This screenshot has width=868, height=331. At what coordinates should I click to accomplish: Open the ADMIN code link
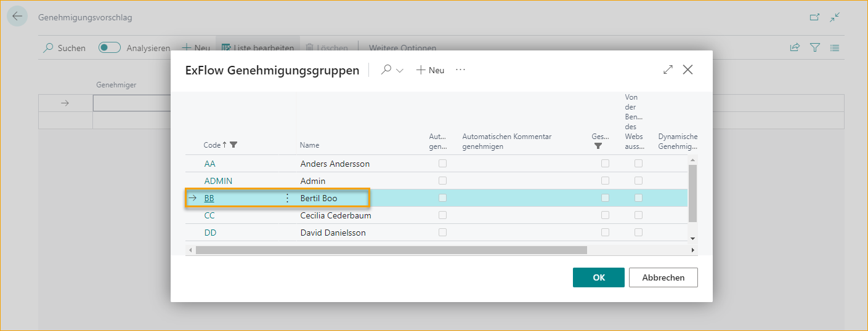[218, 181]
